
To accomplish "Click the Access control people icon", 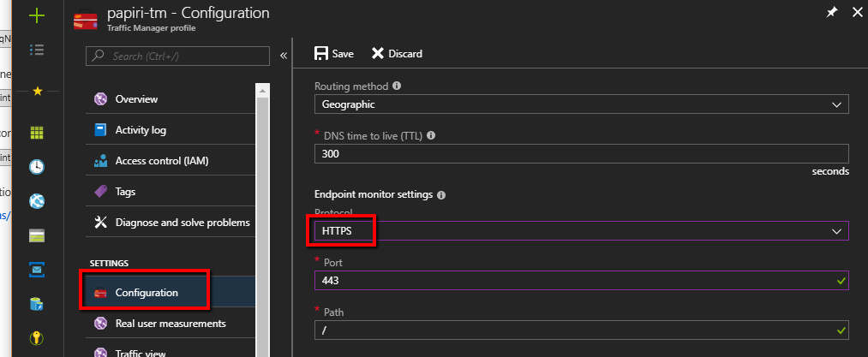I will click(100, 161).
